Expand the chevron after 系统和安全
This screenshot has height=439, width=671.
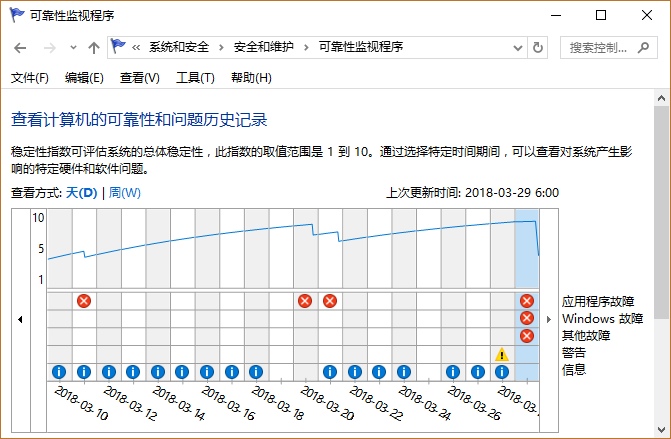pyautogui.click(x=221, y=47)
